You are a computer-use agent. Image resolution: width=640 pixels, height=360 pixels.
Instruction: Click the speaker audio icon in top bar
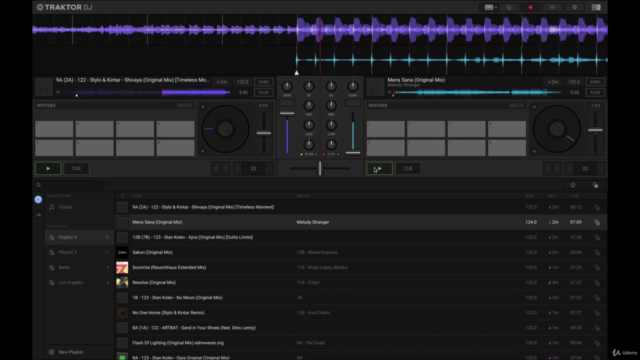tap(552, 7)
